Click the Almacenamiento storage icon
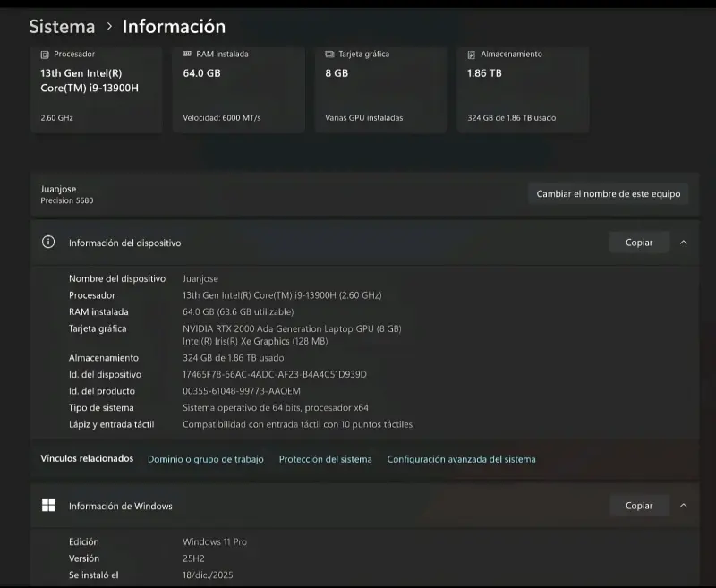 (x=472, y=55)
